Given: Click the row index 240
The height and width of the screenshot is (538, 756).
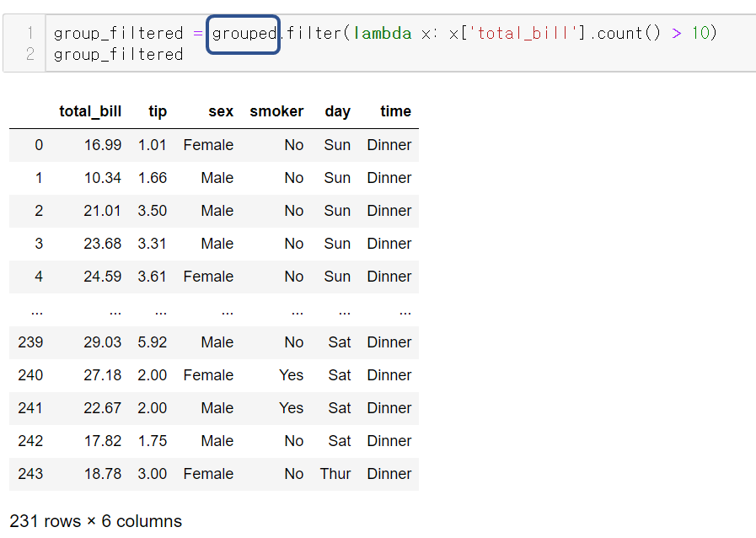Looking at the screenshot, I should (x=30, y=375).
